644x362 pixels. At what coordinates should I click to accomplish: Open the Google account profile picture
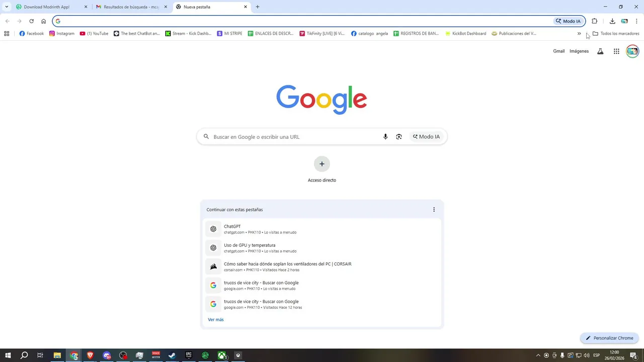[632, 51]
